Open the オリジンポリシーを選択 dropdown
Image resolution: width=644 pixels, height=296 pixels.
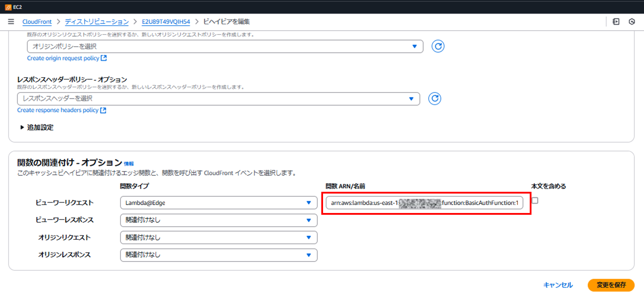225,46
